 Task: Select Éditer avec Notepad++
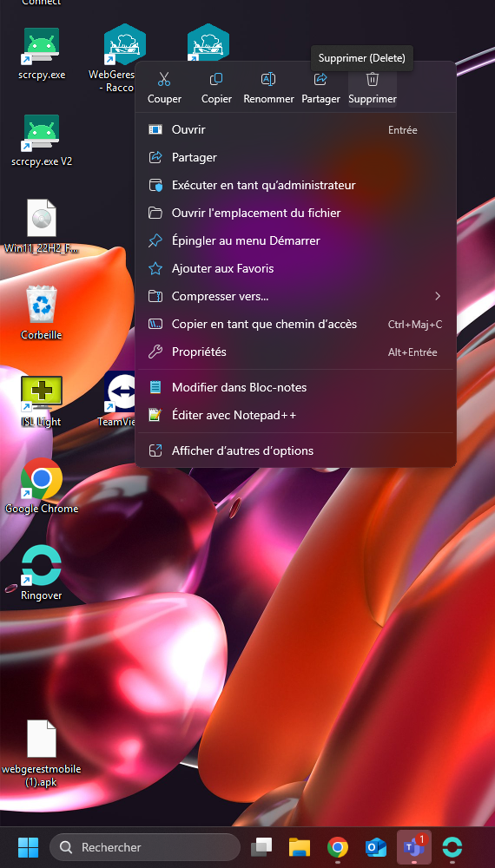tap(295, 415)
